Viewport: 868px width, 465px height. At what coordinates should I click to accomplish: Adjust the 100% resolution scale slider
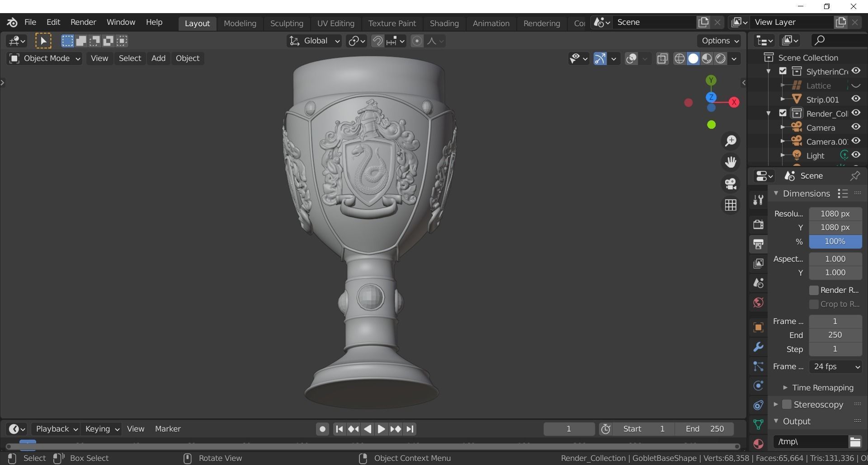click(x=835, y=241)
